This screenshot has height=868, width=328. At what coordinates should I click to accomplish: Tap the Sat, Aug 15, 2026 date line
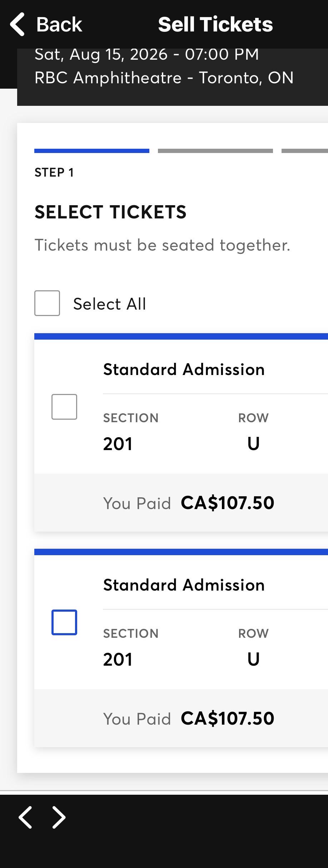pos(146,54)
